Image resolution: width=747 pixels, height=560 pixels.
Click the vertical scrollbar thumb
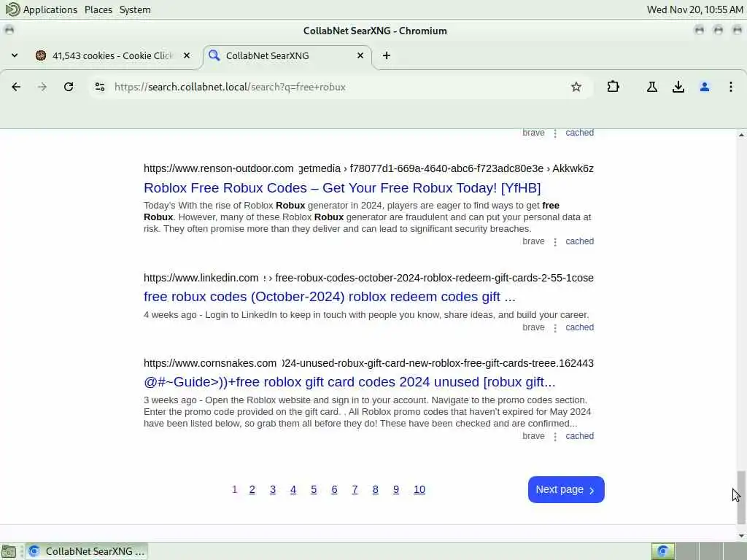click(741, 497)
